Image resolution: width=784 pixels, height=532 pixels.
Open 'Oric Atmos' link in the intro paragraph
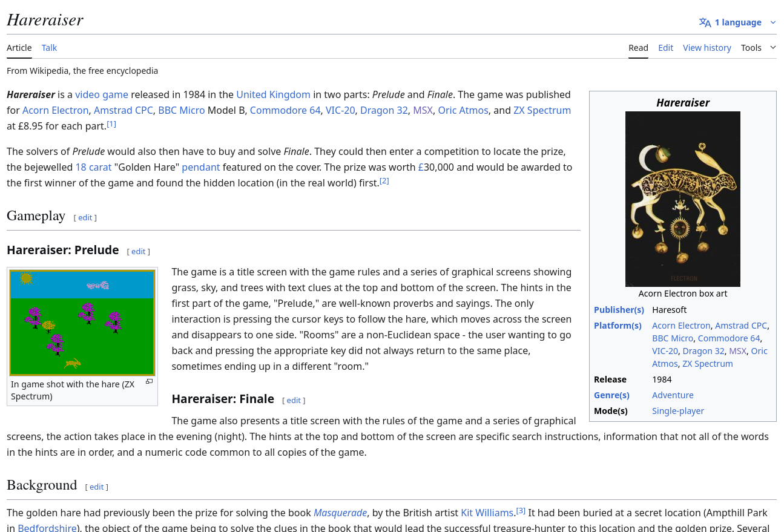pos(463,110)
